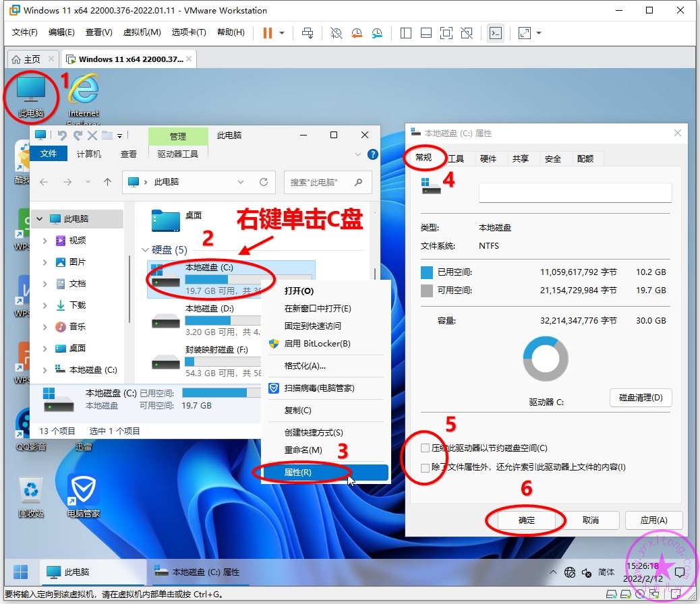Expand the 下载 tree item
700x604 pixels.
(45, 305)
